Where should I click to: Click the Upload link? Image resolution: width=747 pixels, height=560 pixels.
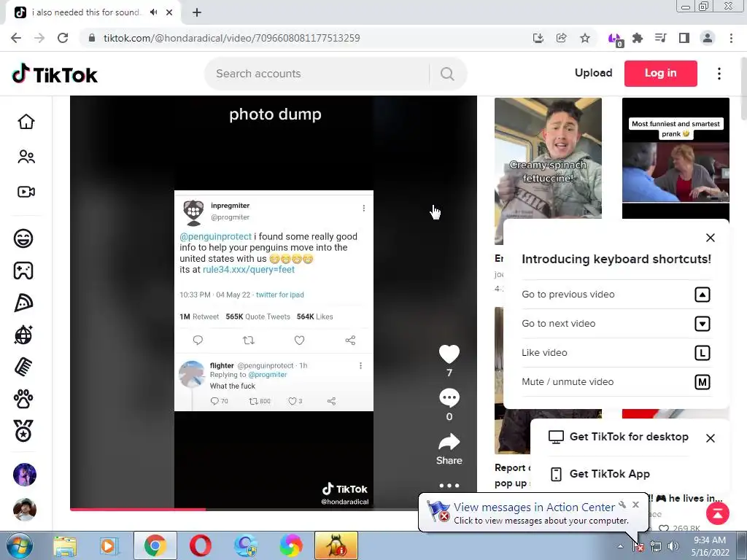[x=594, y=73]
